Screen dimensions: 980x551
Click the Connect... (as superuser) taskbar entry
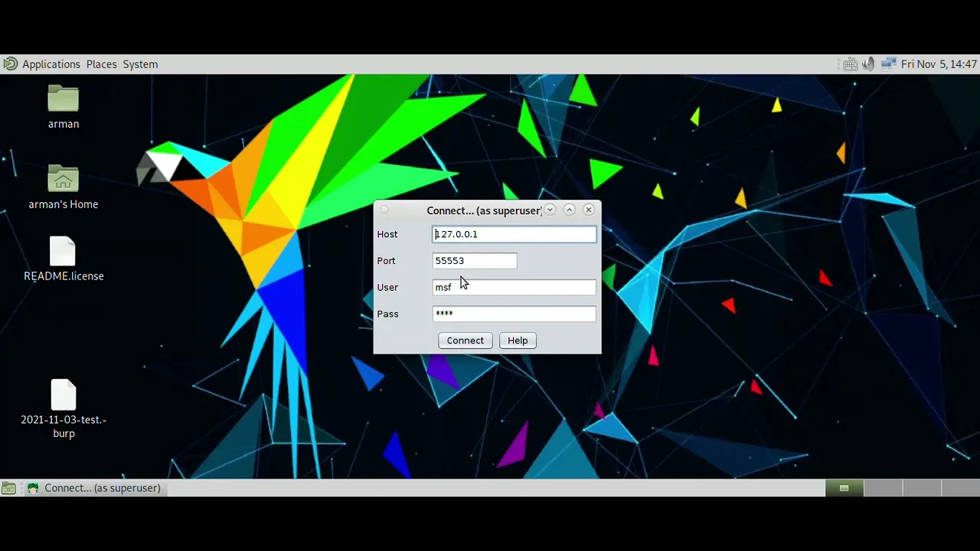pos(93,488)
